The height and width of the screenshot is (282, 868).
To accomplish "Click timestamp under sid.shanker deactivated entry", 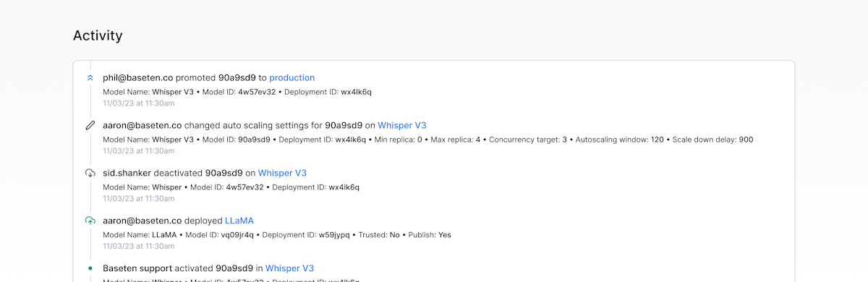I will pos(139,199).
